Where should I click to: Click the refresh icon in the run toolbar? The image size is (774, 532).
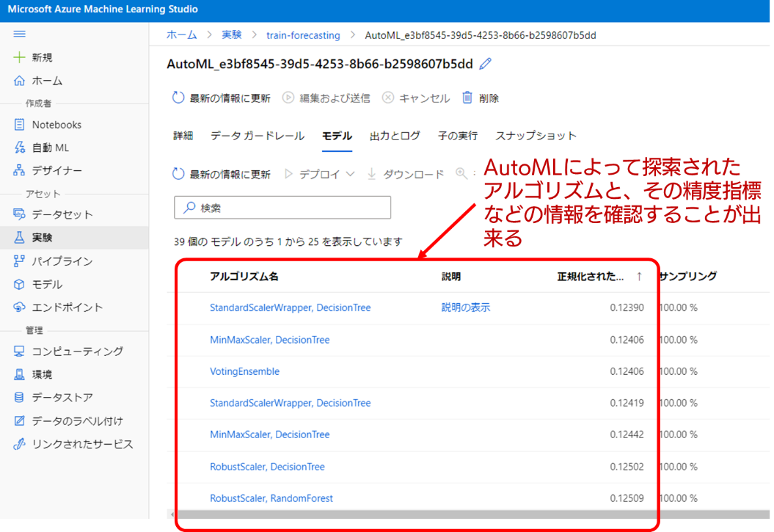(x=178, y=98)
